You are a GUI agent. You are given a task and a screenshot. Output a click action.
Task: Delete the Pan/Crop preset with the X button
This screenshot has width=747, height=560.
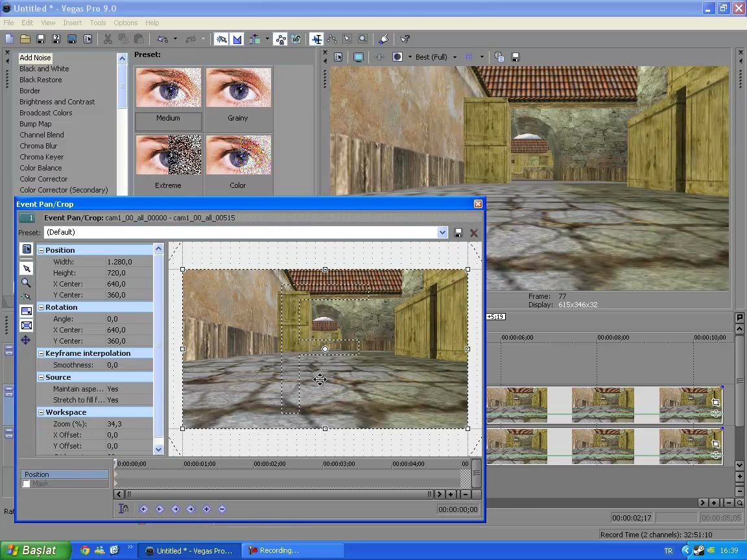474,233
